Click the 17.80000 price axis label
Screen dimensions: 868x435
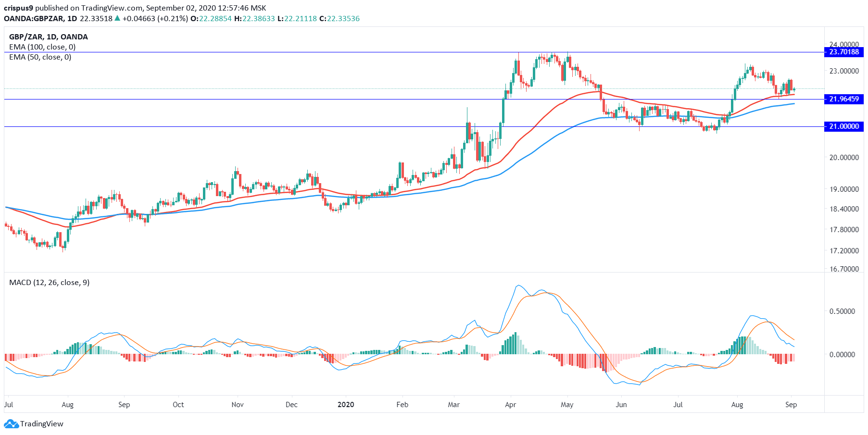click(x=844, y=230)
